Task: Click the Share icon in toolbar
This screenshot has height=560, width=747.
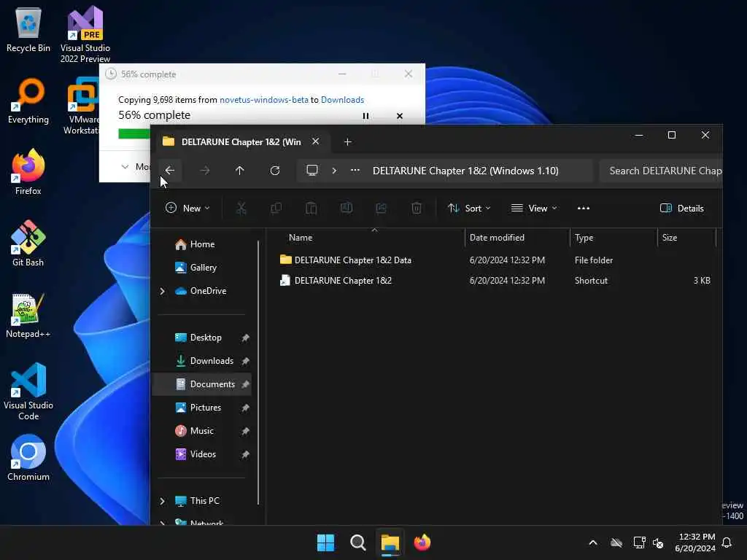Action: click(x=381, y=208)
